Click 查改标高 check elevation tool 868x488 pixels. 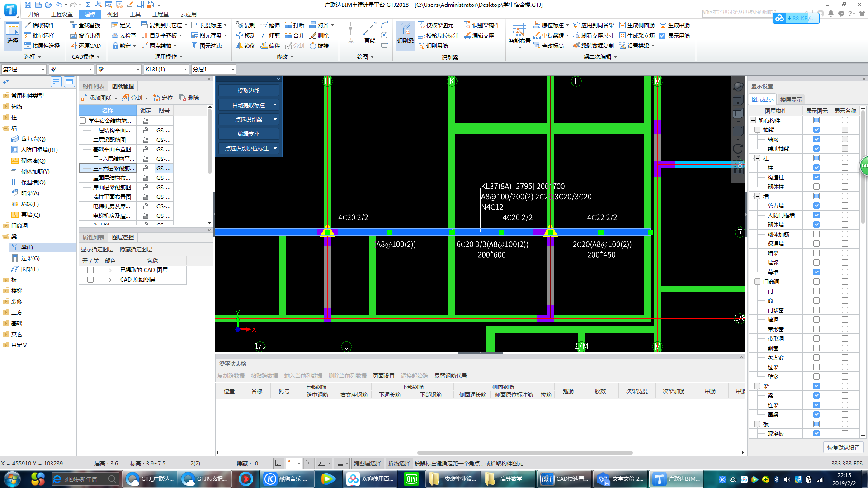coord(549,46)
